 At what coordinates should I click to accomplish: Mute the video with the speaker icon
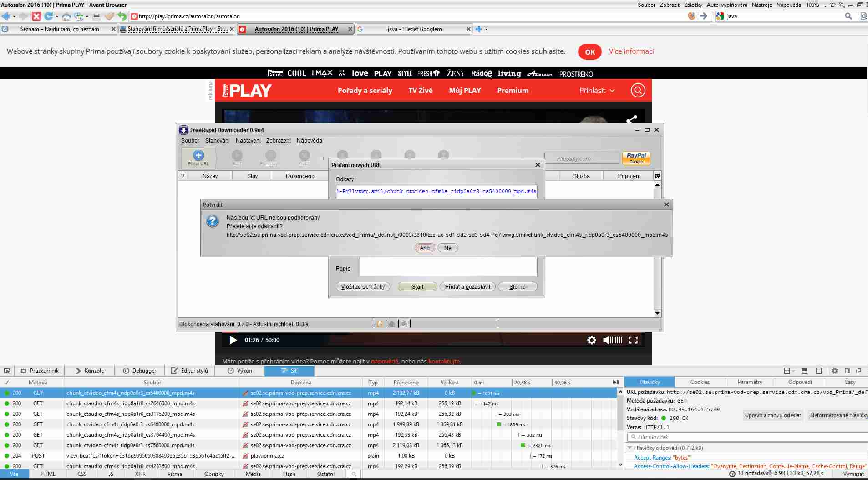click(x=606, y=340)
